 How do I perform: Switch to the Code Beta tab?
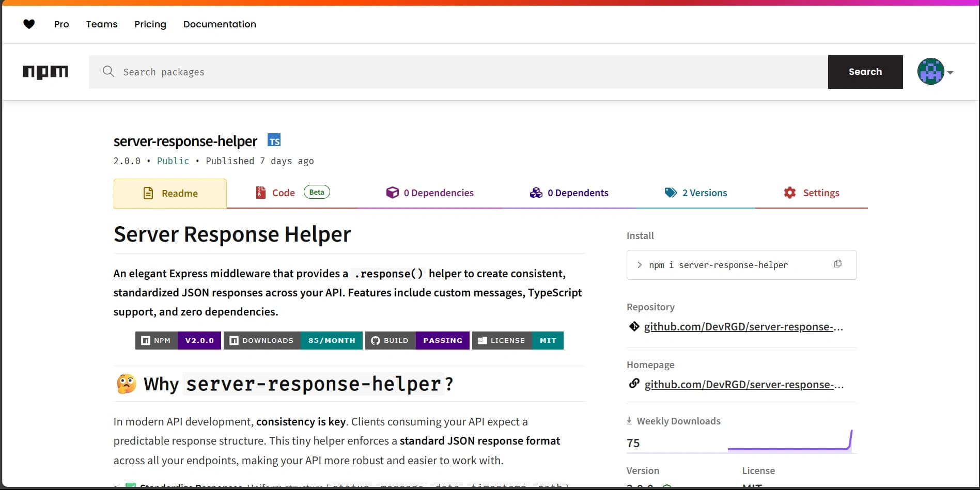(283, 192)
